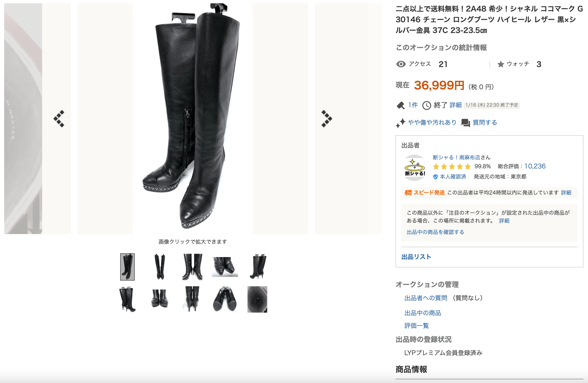
Task: Open 詳細 next to auction end time
Action: [x=455, y=105]
